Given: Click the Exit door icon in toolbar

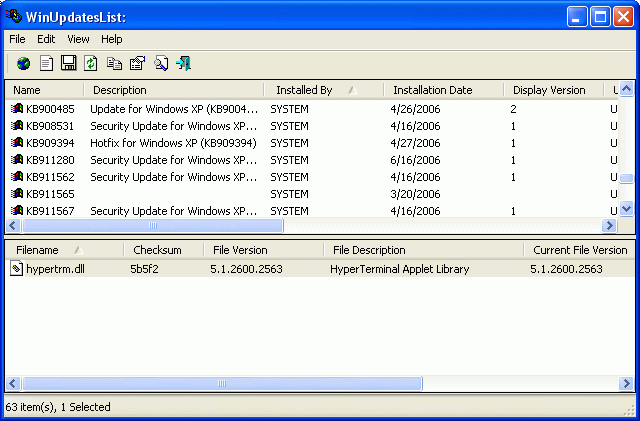Looking at the screenshot, I should (x=184, y=63).
